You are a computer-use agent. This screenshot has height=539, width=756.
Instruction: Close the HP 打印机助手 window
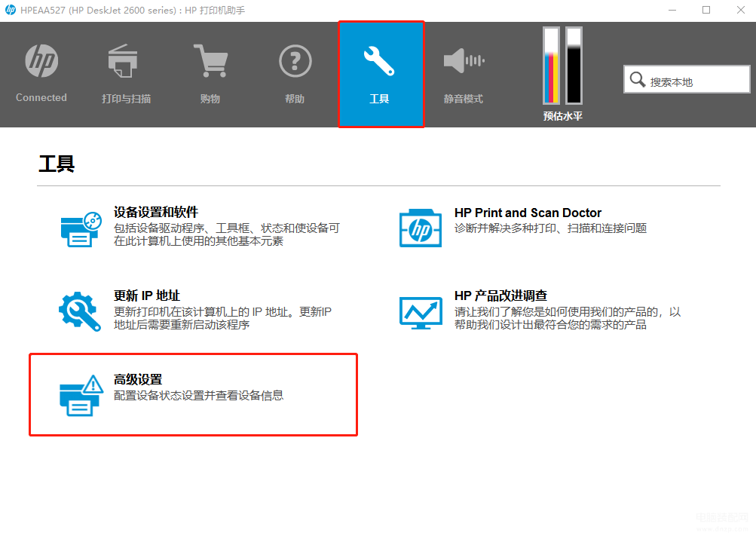click(741, 10)
